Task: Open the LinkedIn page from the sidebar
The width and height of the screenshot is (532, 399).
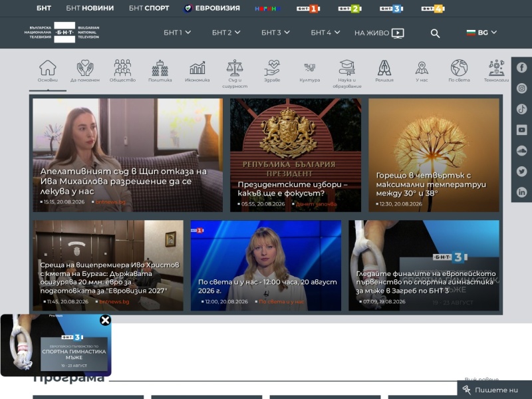Action: (x=521, y=192)
